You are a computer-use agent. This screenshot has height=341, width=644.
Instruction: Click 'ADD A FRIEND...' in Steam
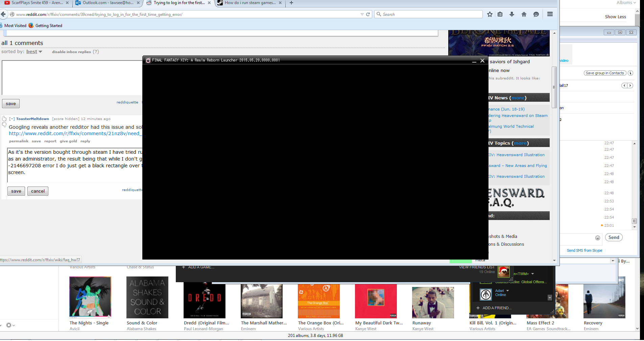(x=494, y=308)
